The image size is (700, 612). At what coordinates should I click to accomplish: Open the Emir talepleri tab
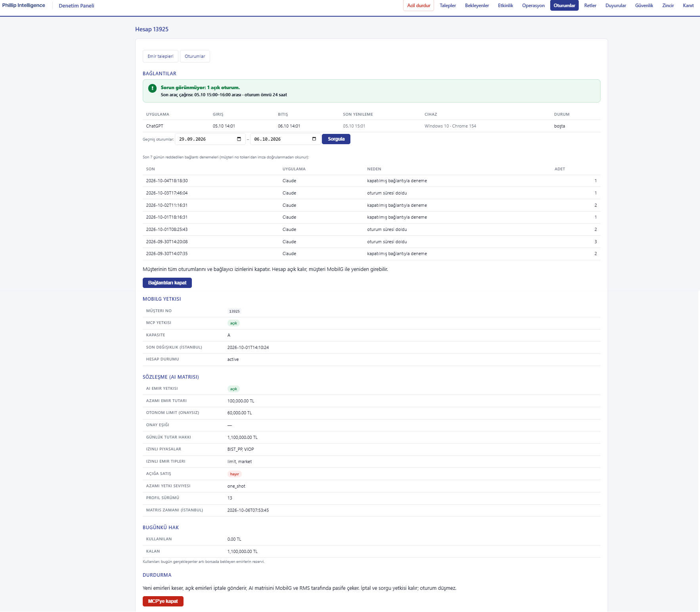(161, 56)
